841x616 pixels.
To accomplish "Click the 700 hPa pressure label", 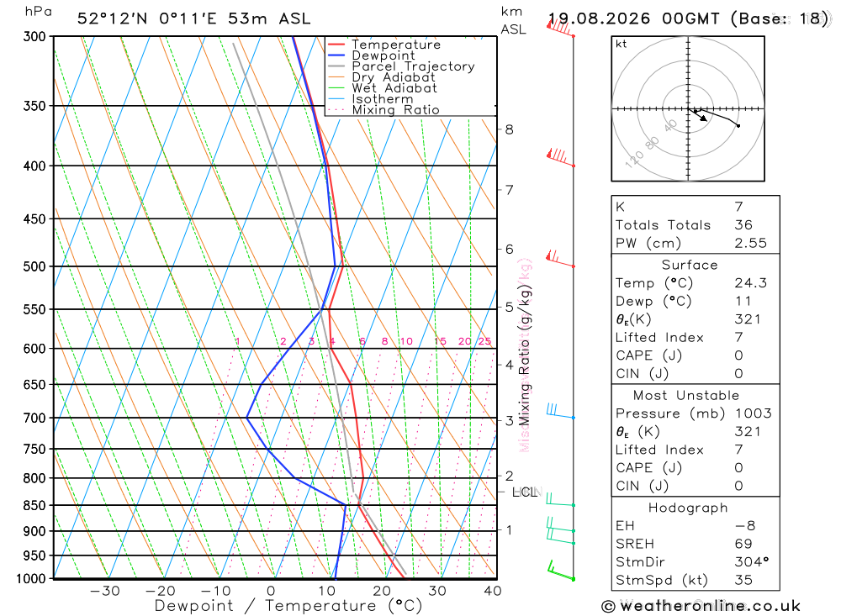I will click(x=34, y=418).
